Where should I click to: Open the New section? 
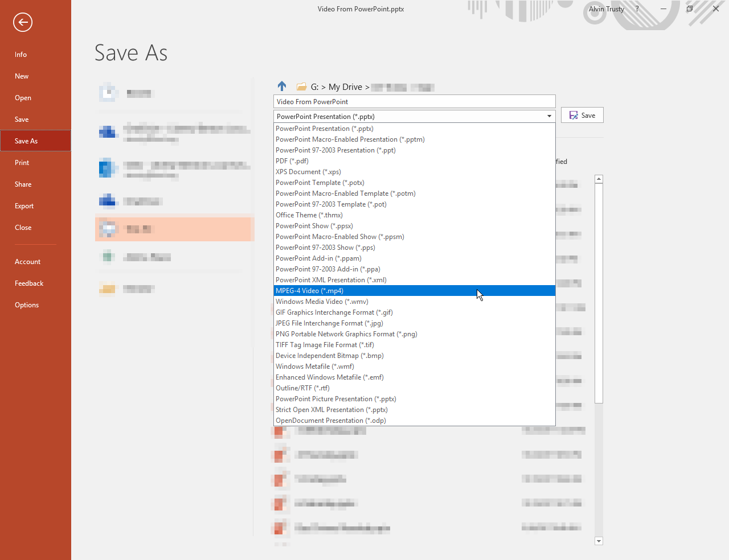coord(35,76)
